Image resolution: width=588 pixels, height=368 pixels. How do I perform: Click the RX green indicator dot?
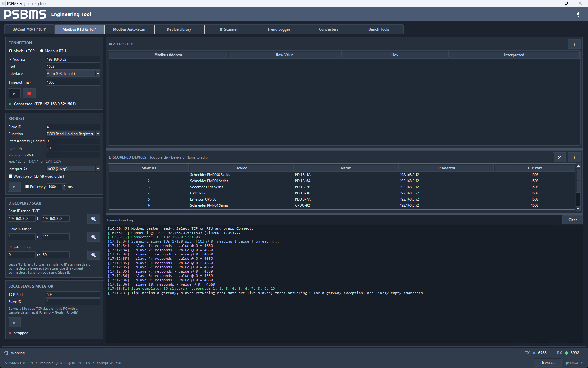tap(567, 353)
